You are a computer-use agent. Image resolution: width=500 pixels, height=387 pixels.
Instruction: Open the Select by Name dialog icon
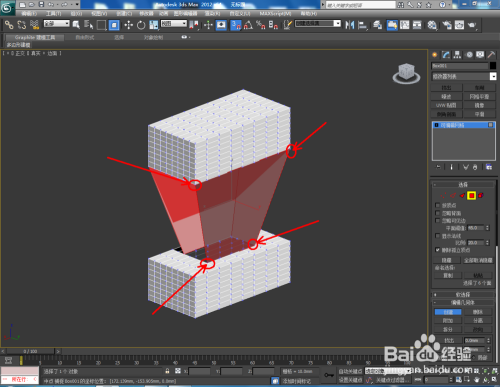point(88,25)
